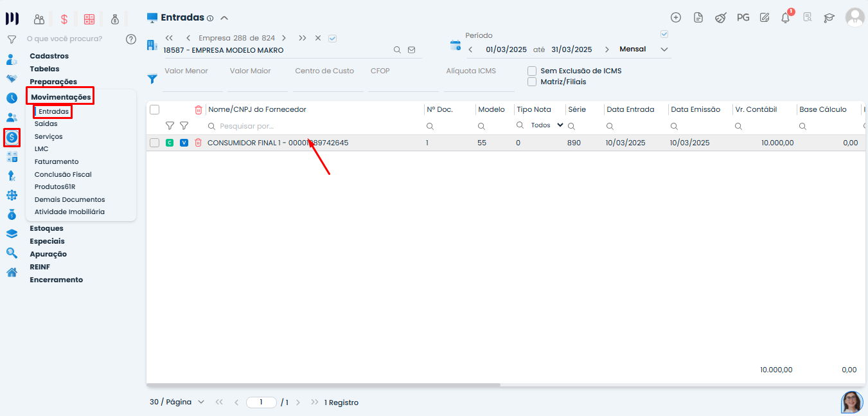Open the Tipo Nota Todos dropdown

tap(547, 125)
